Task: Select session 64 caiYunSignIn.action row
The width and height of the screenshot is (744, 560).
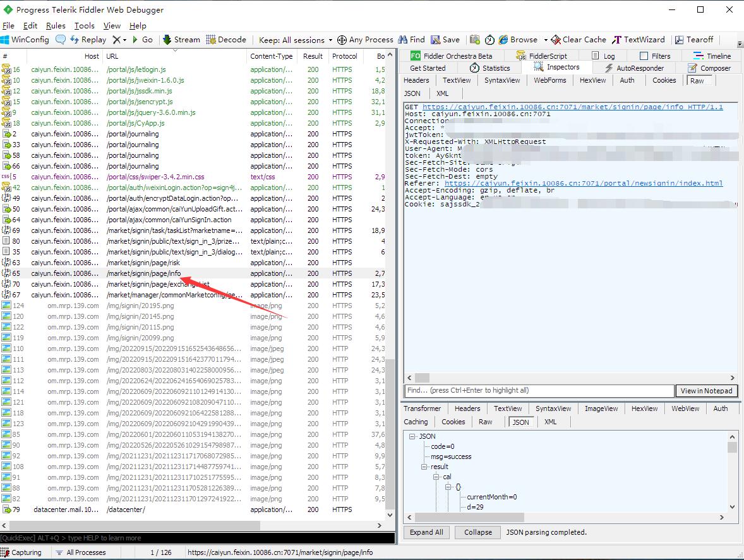Action: 194,220
